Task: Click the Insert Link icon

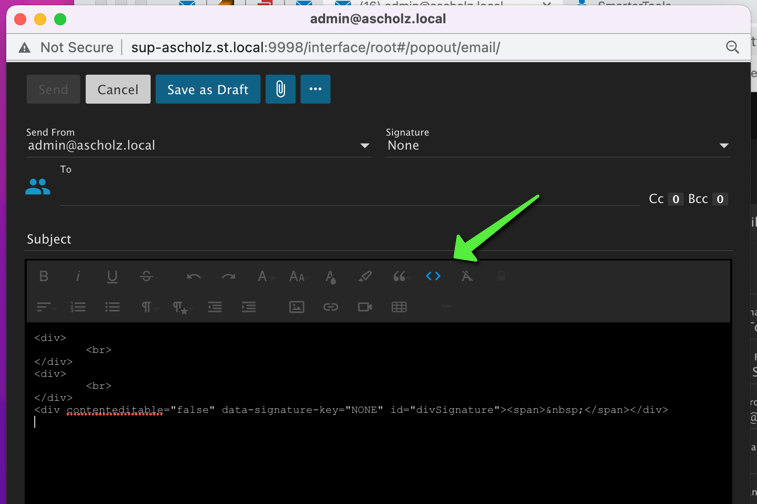Action: [x=330, y=307]
